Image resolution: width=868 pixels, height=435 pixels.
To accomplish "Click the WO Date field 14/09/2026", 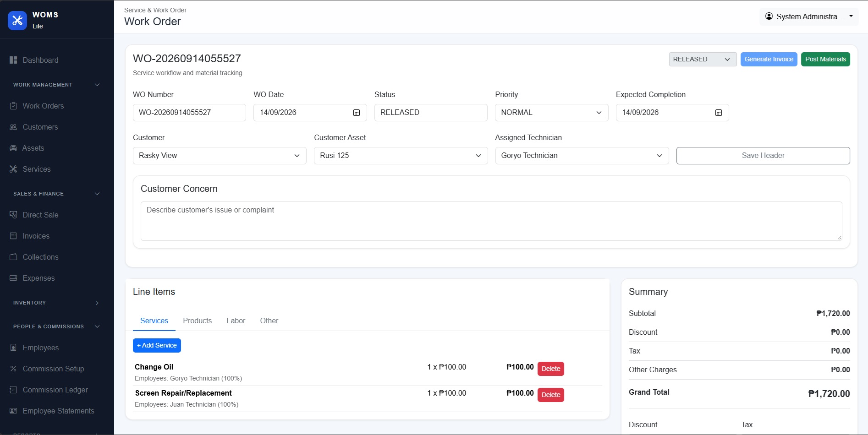I will pyautogui.click(x=310, y=113).
